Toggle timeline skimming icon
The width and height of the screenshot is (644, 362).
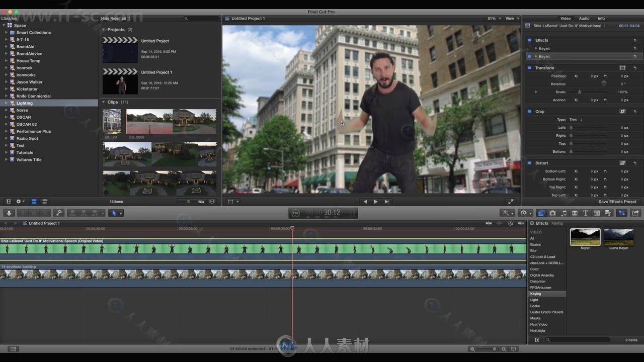pyautogui.click(x=489, y=223)
